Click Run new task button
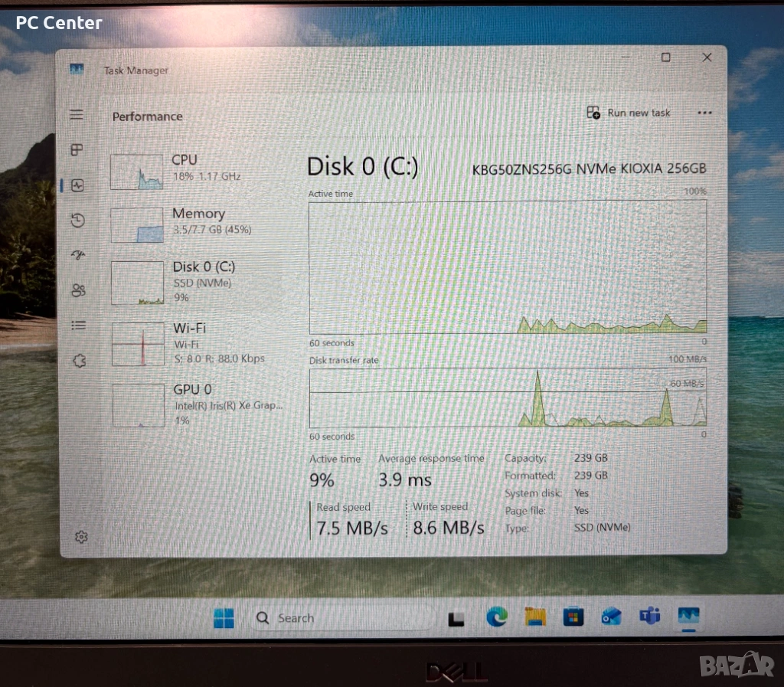Image resolution: width=784 pixels, height=687 pixels. pos(629,113)
